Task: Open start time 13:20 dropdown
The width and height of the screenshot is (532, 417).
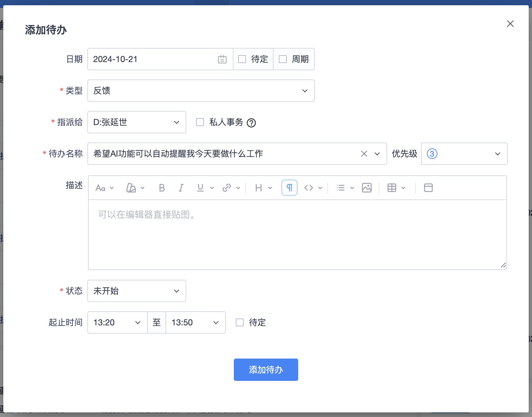Action: (x=117, y=322)
